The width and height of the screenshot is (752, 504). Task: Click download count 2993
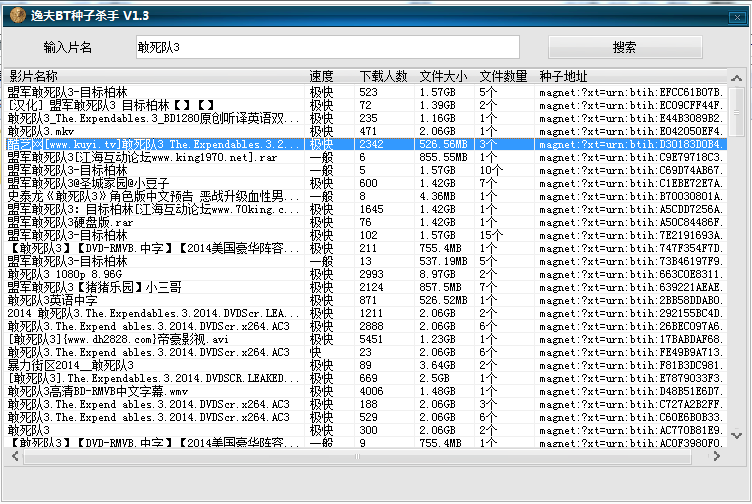[x=371, y=274]
